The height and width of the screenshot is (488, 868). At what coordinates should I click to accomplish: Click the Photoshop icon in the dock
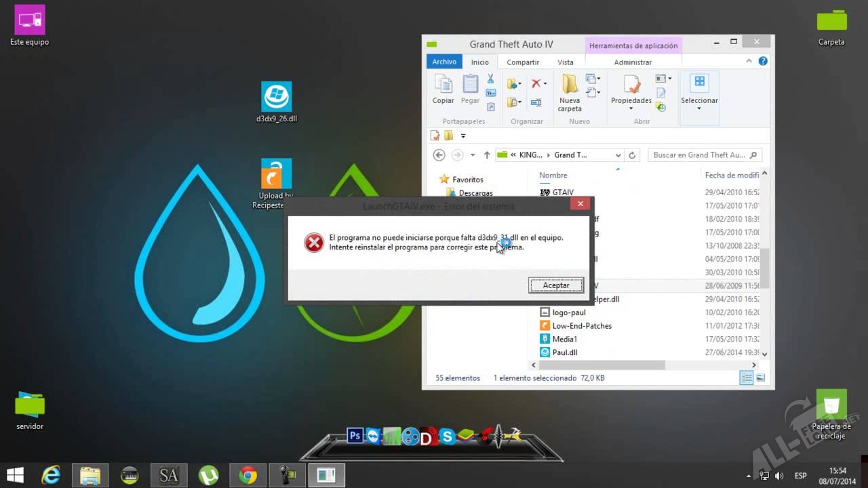(355, 436)
